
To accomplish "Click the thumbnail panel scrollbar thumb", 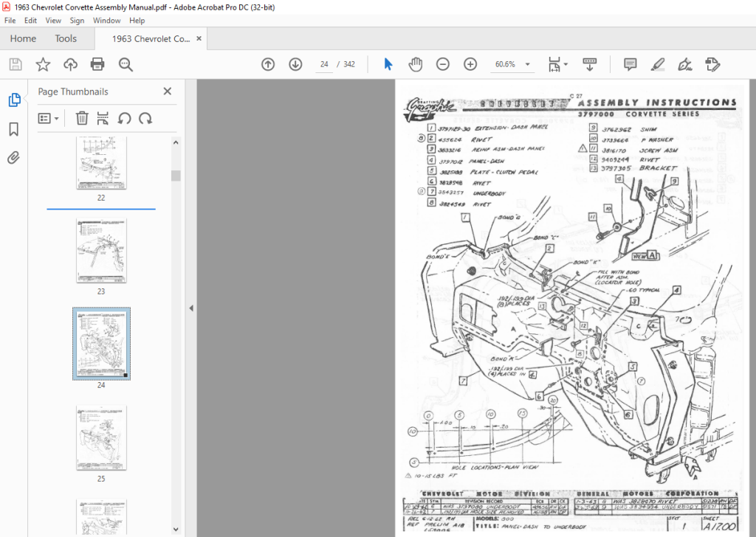I will tap(176, 176).
